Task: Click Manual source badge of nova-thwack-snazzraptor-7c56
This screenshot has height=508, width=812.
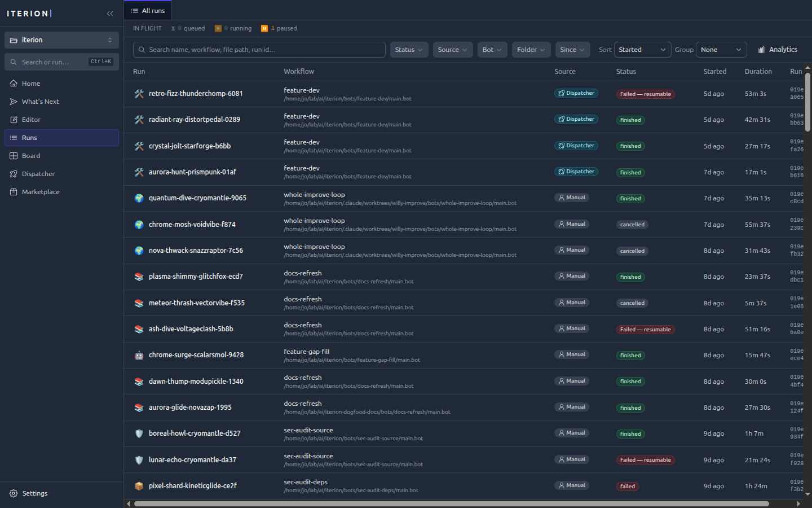Action: 572,250
